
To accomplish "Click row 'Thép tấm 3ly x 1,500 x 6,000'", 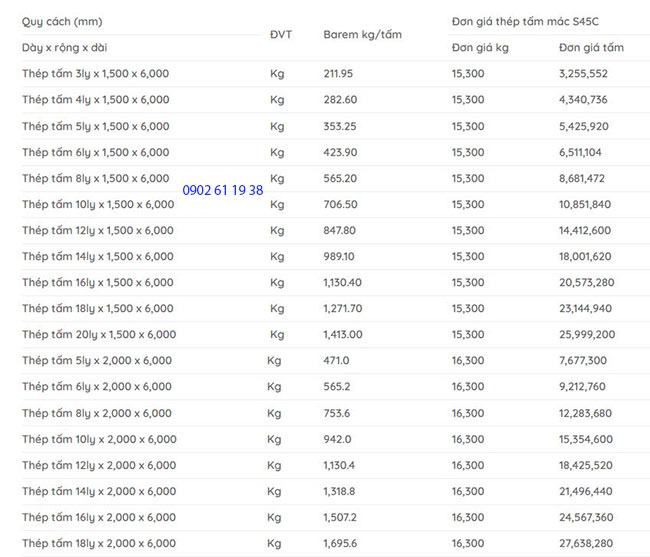I will (95, 74).
